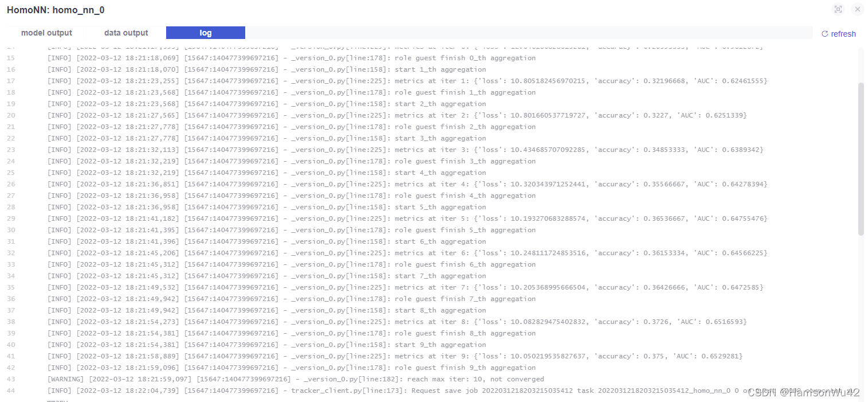Viewport: 868px width, 402px height.
Task: Select log line role guest finish 1_th aggregation
Action: tap(292, 92)
